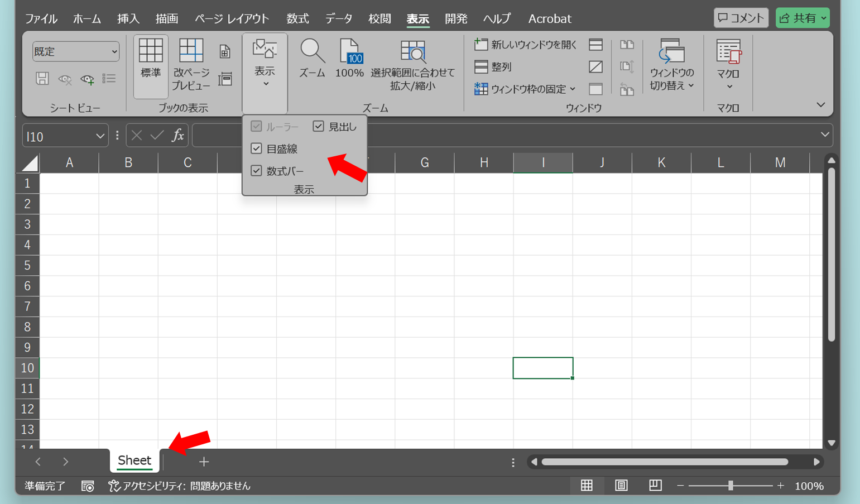
Task: Select the Sheet worksheet tab
Action: click(134, 460)
